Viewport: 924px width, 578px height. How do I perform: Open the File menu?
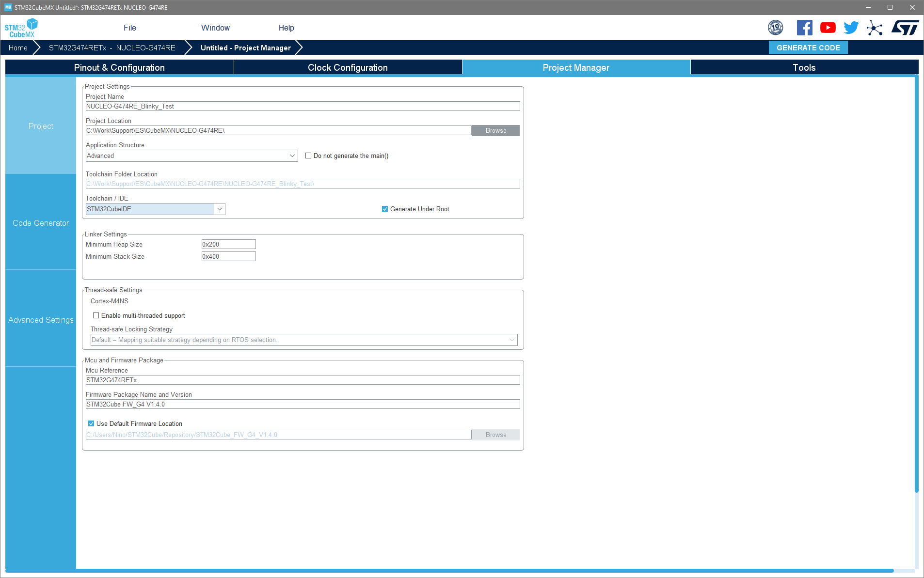tap(129, 28)
